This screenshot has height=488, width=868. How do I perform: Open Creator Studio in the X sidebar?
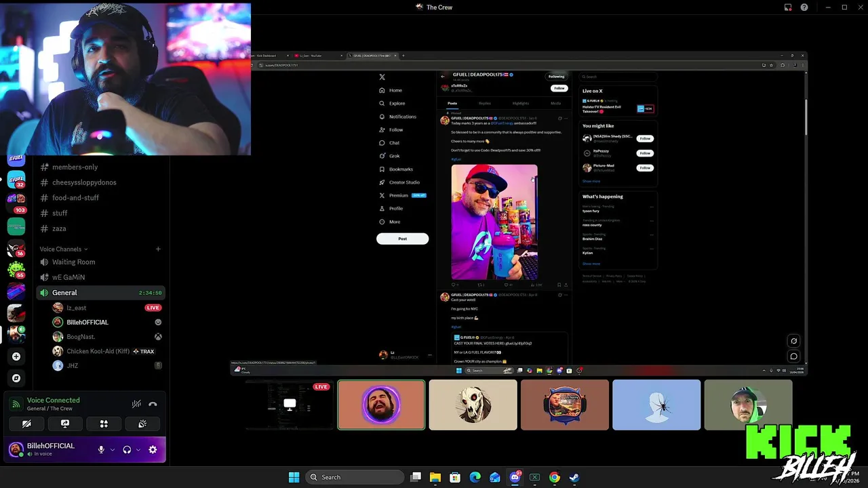(x=399, y=182)
